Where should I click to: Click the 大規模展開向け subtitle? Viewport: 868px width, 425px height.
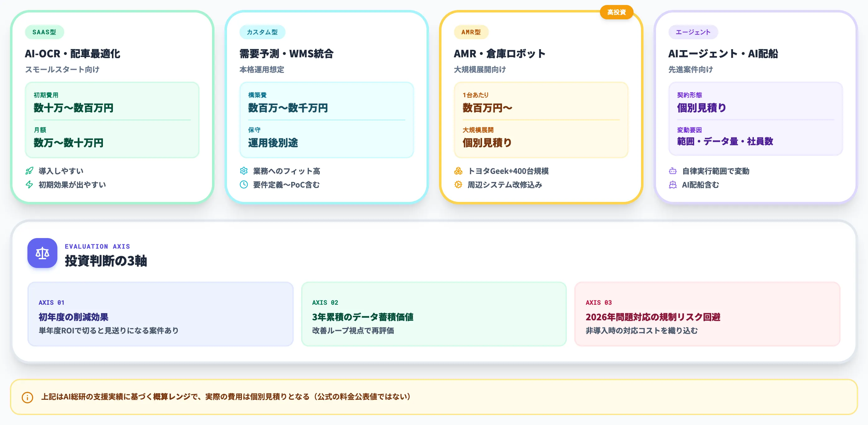480,69
